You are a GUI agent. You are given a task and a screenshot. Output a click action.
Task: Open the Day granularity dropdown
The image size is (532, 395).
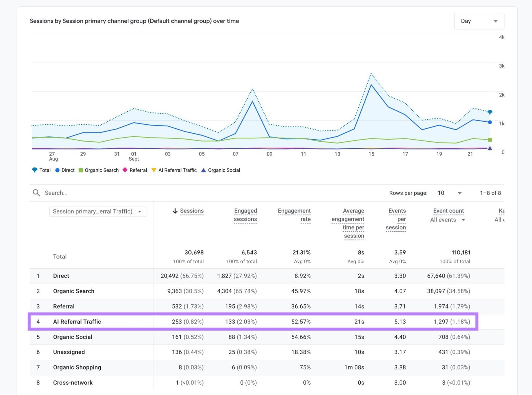479,21
